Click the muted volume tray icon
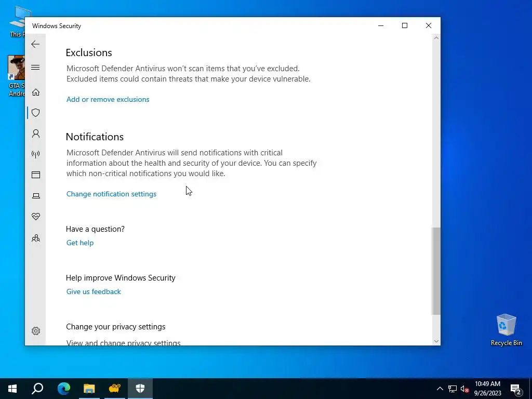The width and height of the screenshot is (532, 399). (x=465, y=389)
